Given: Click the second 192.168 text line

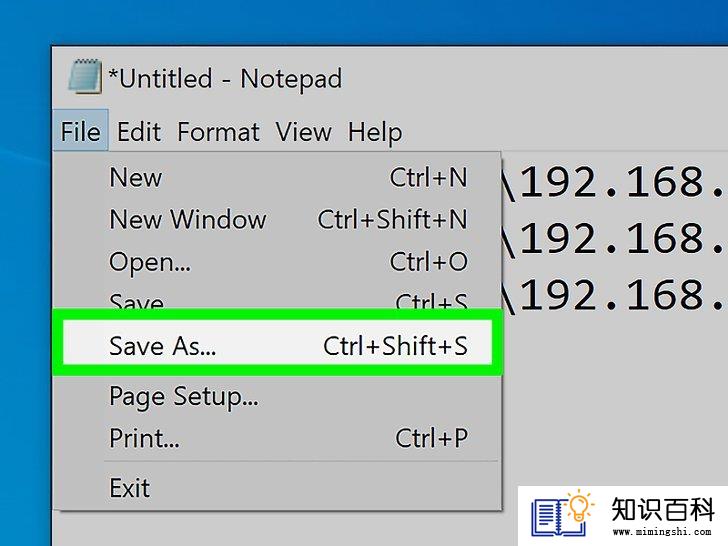Looking at the screenshot, I should 614,239.
